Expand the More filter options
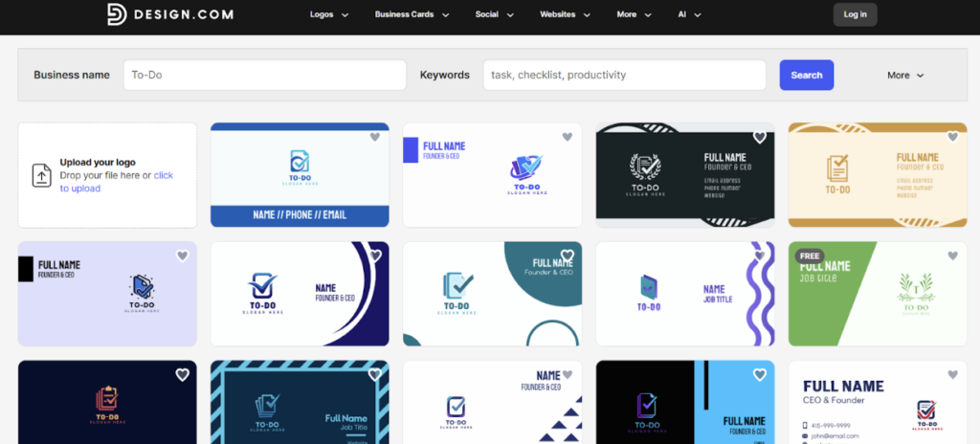This screenshot has width=980, height=444. tap(905, 75)
